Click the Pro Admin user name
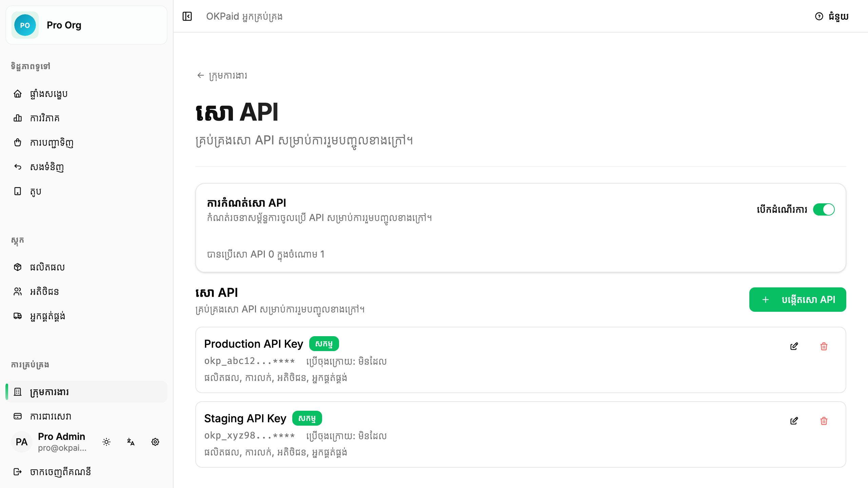This screenshot has height=488, width=868. (61, 436)
